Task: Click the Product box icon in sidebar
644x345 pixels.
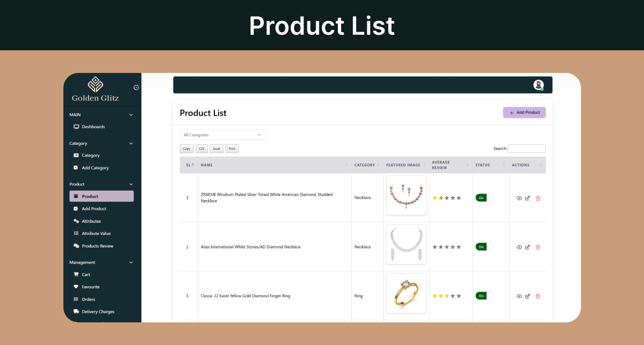Action: [76, 197]
